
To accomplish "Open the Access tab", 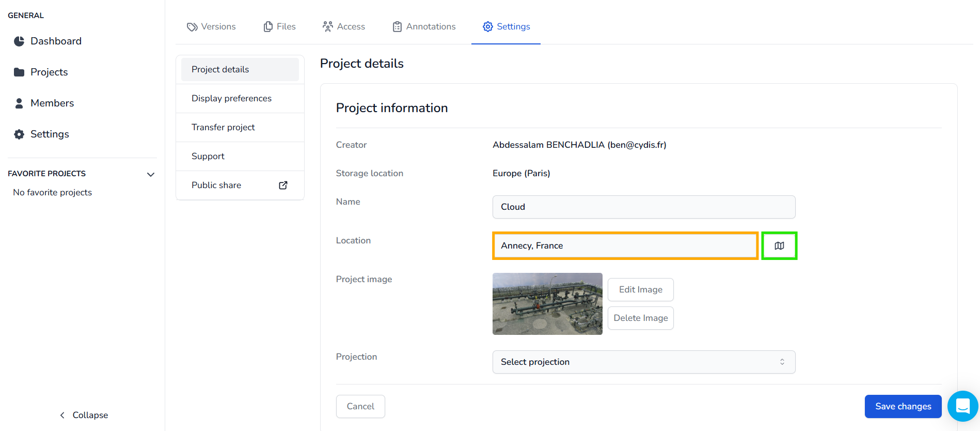I will coord(344,27).
